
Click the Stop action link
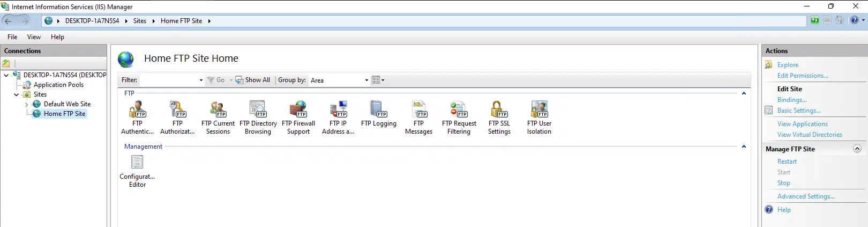pos(783,183)
